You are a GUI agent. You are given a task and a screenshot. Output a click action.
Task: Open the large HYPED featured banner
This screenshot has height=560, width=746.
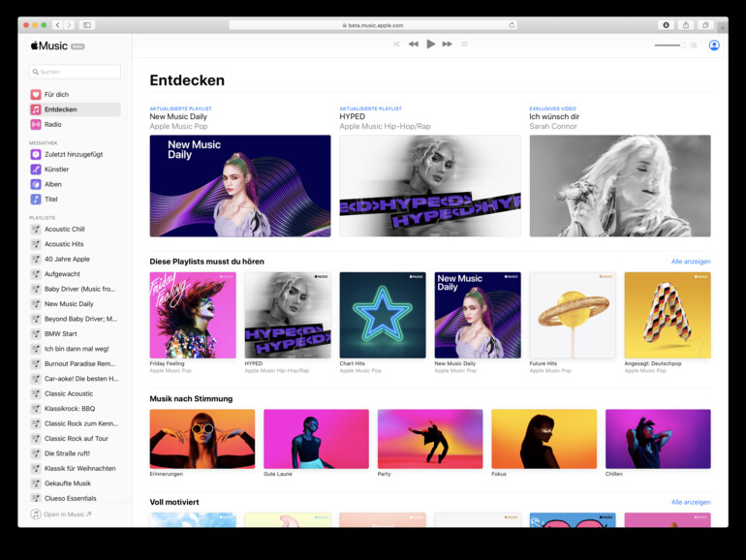pos(430,186)
